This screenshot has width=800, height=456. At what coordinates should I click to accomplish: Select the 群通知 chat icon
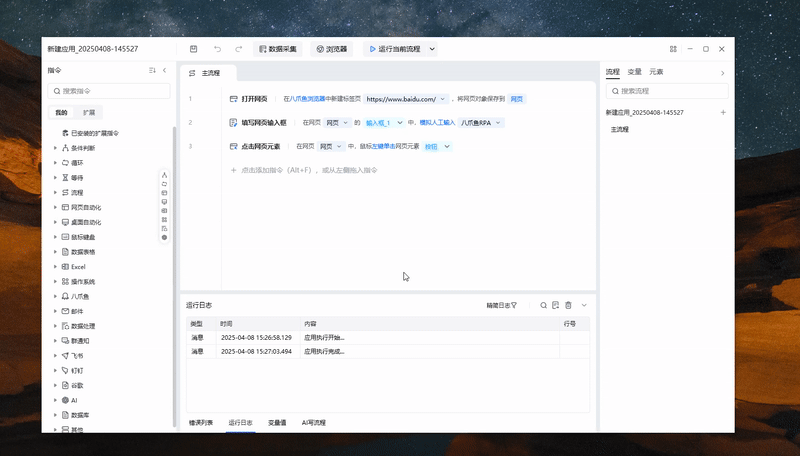click(x=65, y=340)
